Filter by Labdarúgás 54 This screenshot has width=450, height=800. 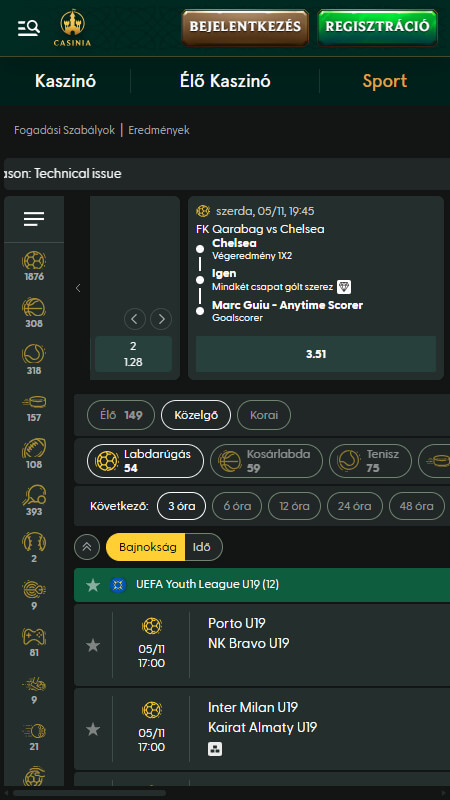(145, 461)
